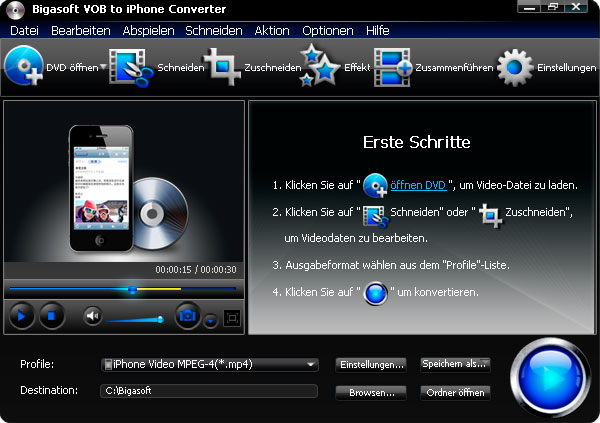Screen dimensions: 600x423
Task: Click the DVD öffnen disc icon
Action: click(24, 66)
